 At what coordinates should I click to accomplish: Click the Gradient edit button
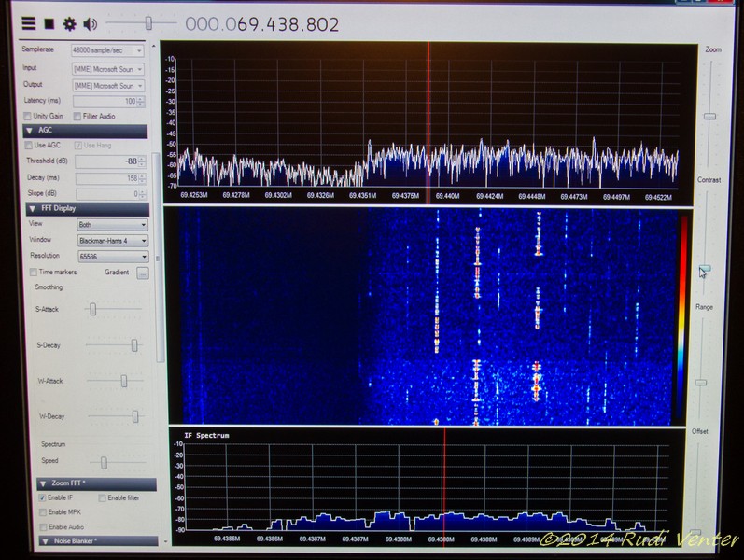(143, 273)
